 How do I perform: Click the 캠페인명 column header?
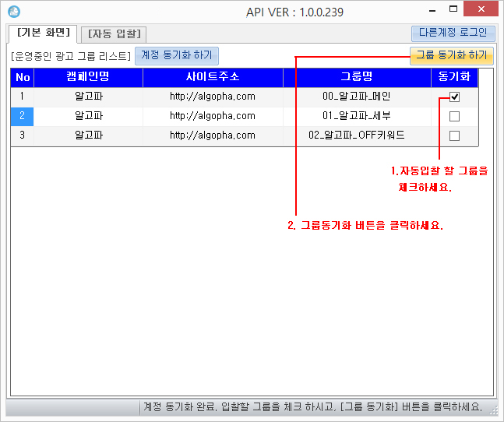click(89, 78)
